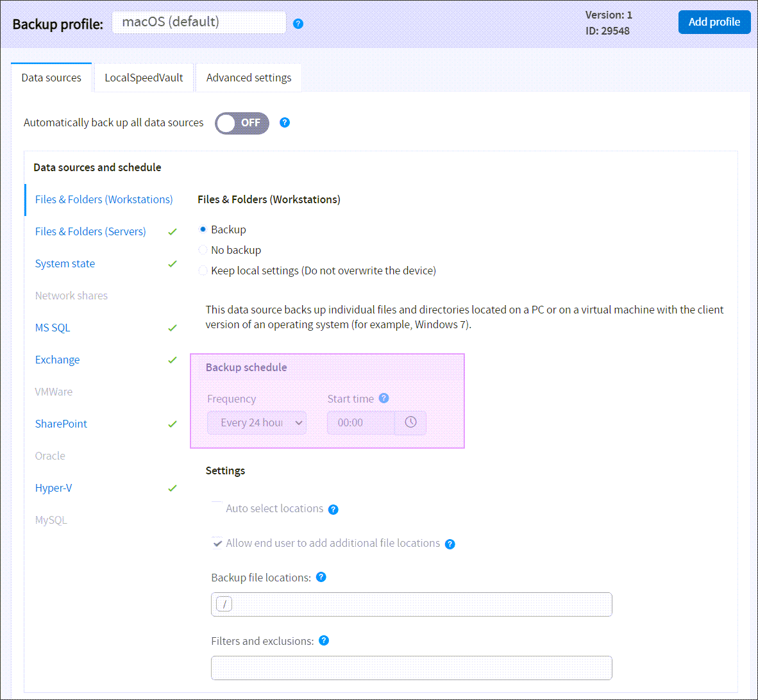
Task: Tick the Auto select locations checkbox
Action: click(x=217, y=508)
